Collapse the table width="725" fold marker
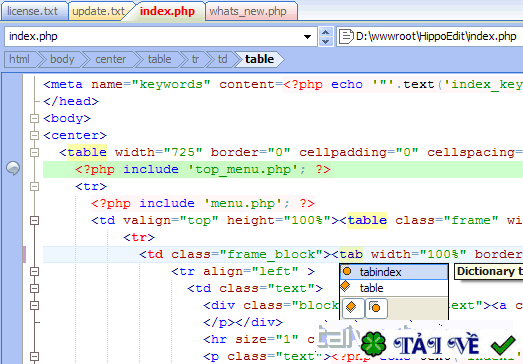Screen dimensions: 523x364 [34, 152]
